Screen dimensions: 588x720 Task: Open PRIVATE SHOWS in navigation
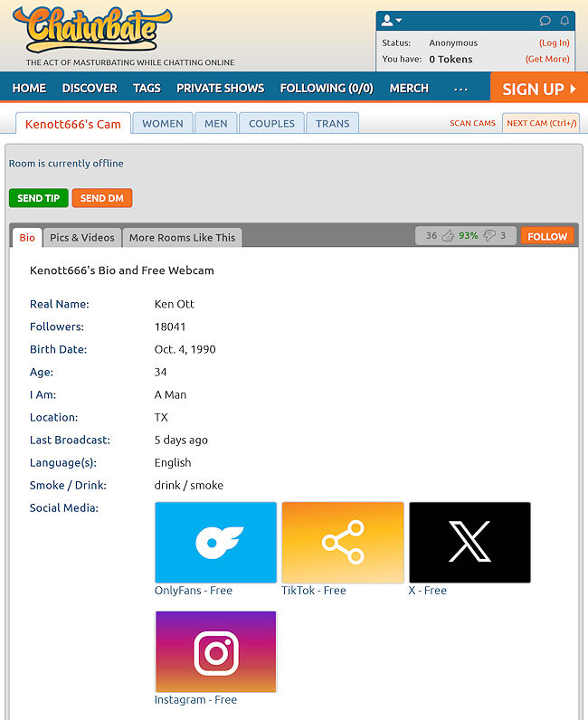tap(221, 88)
